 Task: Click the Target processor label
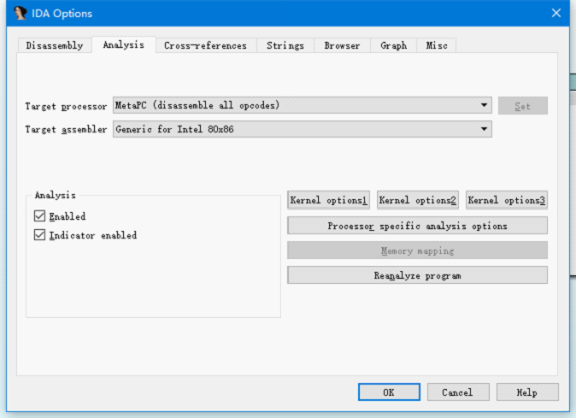coord(66,106)
